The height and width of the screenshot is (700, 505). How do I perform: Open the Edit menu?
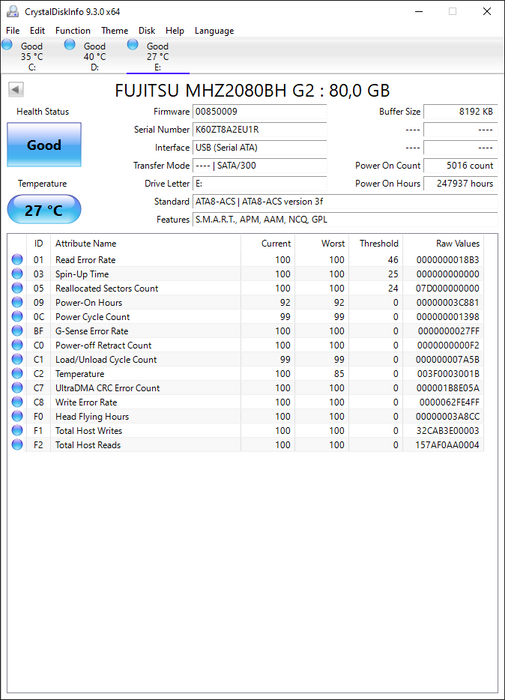point(37,30)
